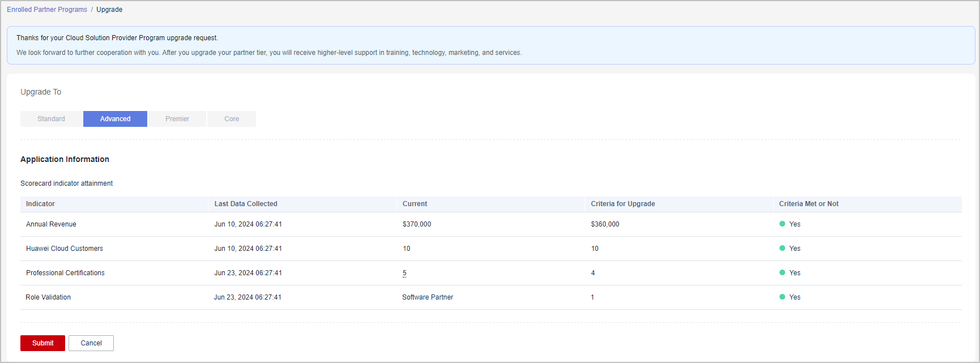Click the green status dot for Role Validation

click(x=782, y=297)
